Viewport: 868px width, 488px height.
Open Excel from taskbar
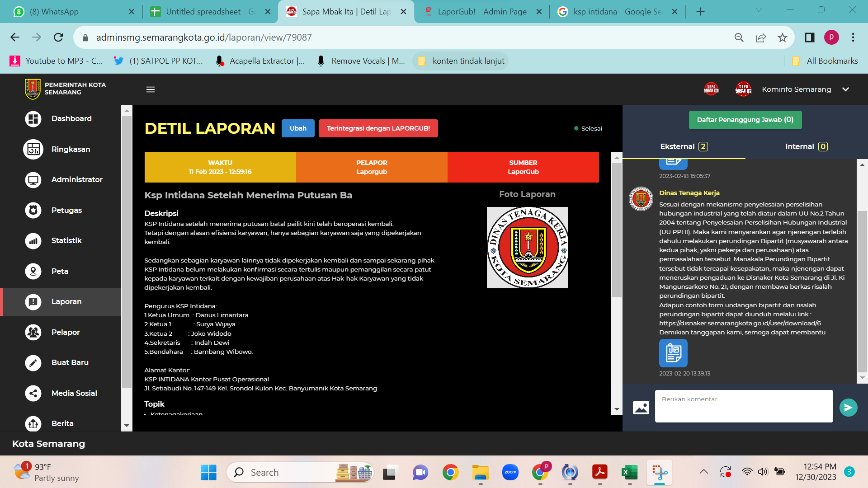click(x=629, y=472)
